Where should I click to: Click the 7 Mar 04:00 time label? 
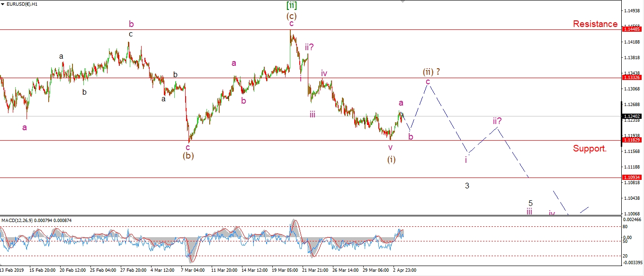pos(192,270)
